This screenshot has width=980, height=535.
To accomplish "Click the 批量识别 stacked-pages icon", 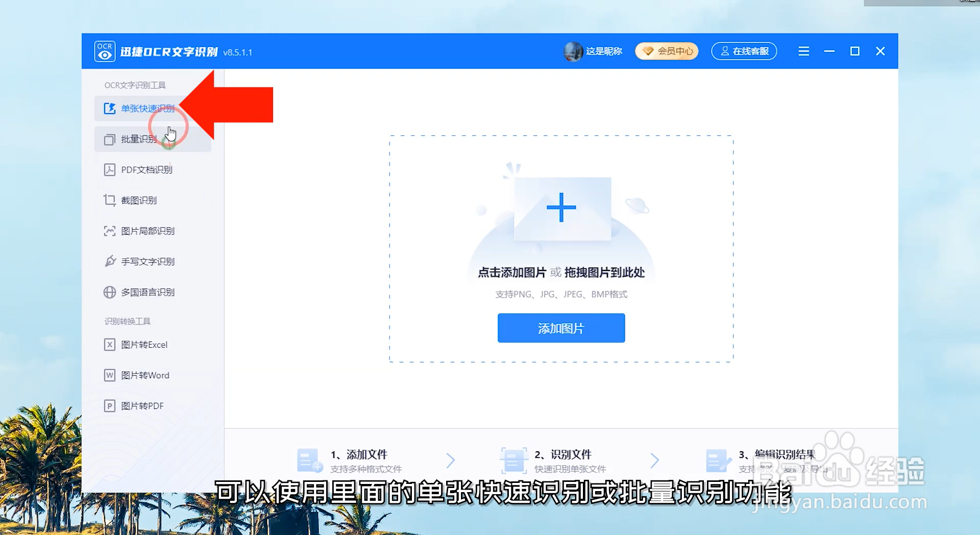I will [x=110, y=139].
